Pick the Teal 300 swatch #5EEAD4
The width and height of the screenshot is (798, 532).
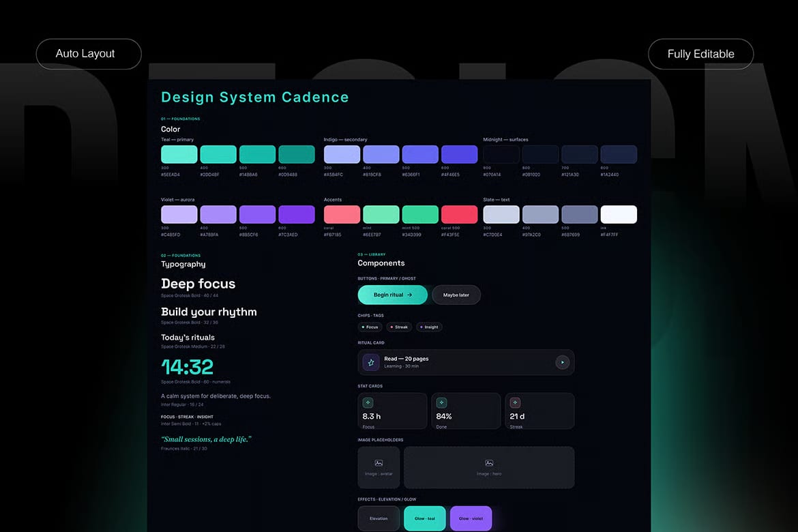(179, 154)
